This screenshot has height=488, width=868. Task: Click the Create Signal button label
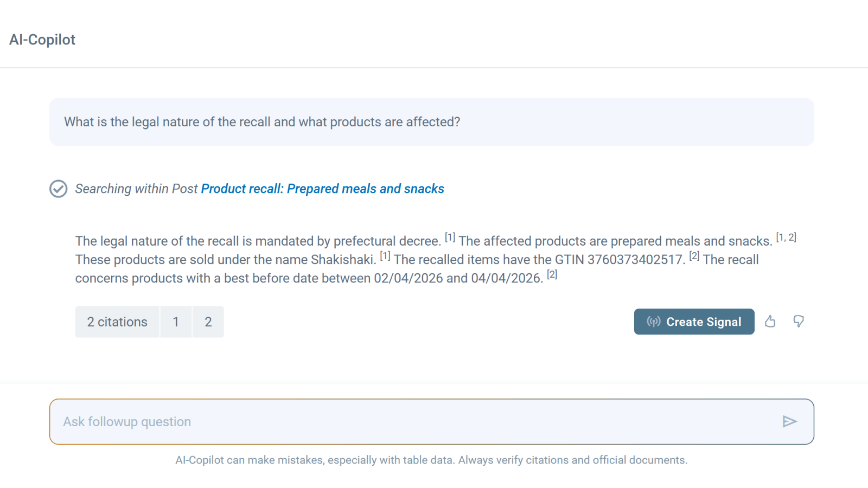pos(704,322)
